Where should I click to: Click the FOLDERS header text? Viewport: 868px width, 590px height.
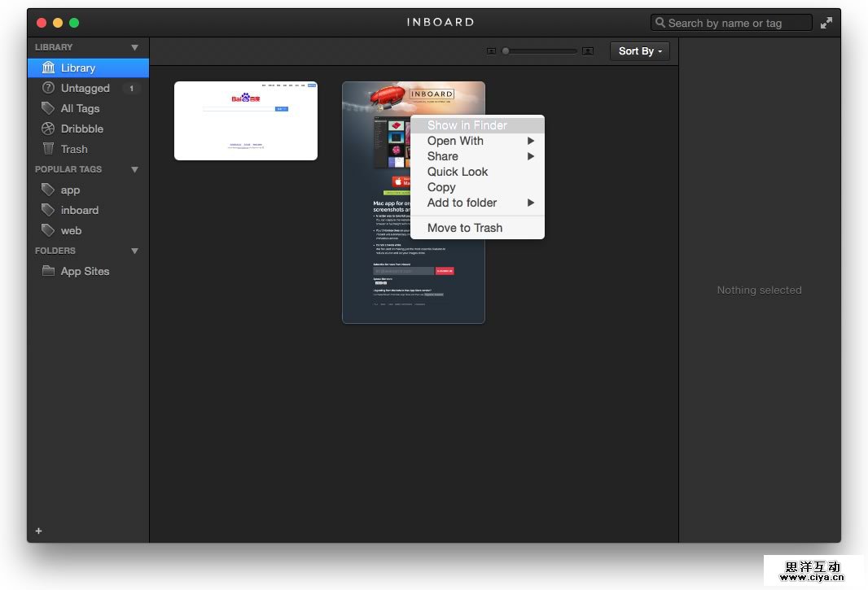click(55, 251)
